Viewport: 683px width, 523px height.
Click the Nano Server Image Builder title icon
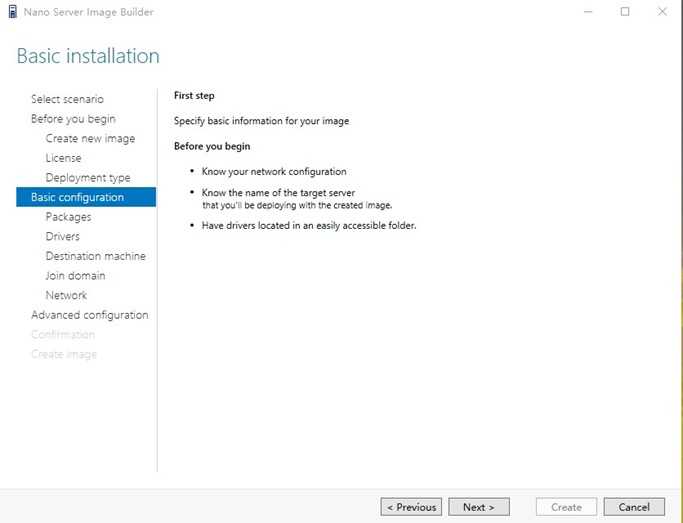click(x=12, y=12)
